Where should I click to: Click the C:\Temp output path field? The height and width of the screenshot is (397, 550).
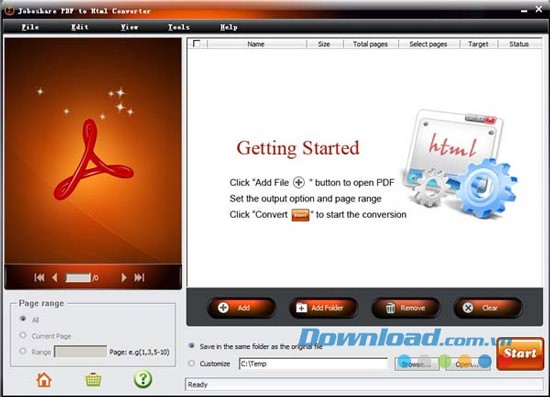[x=313, y=364]
